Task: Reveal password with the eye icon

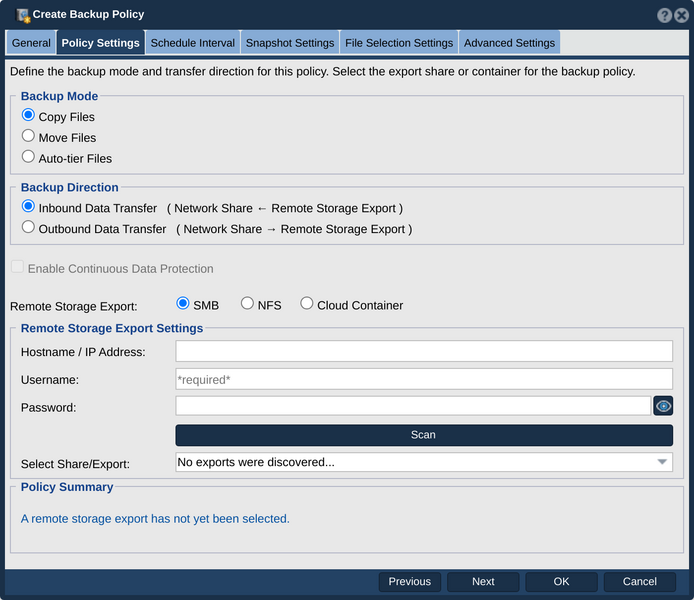Action: [x=663, y=406]
